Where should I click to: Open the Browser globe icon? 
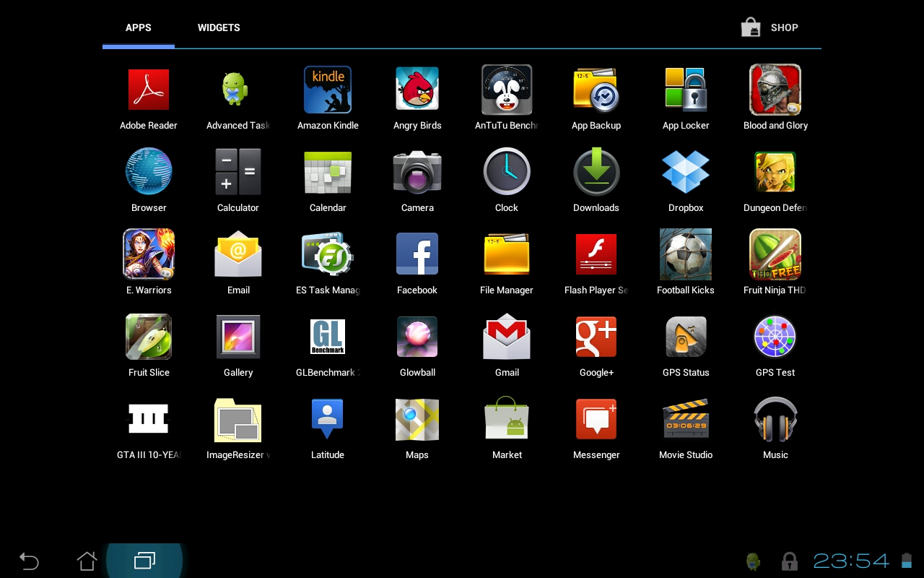[149, 172]
